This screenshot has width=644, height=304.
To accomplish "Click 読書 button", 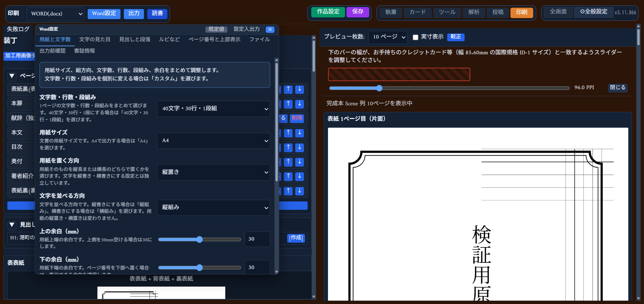I will tap(157, 14).
